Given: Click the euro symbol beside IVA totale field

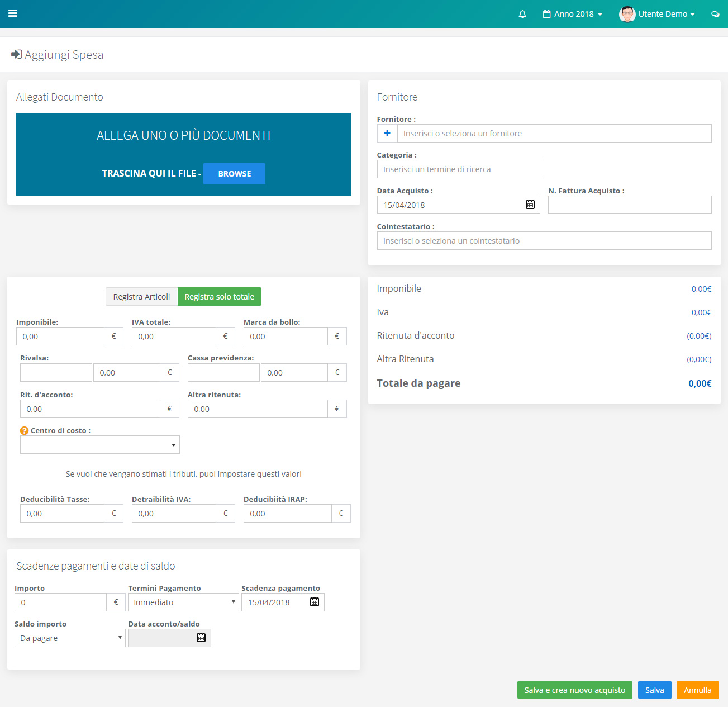Looking at the screenshot, I should [x=226, y=336].
